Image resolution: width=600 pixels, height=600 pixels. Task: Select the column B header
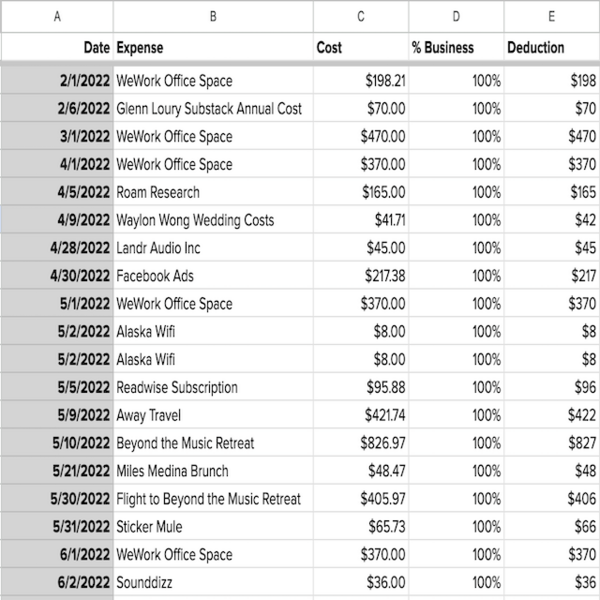click(x=212, y=17)
